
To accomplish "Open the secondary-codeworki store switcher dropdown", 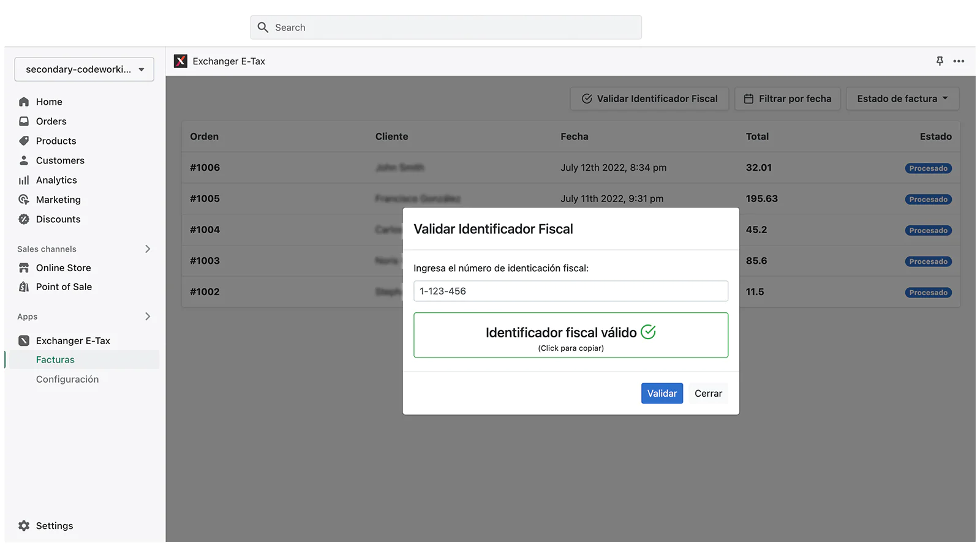I will coord(85,69).
